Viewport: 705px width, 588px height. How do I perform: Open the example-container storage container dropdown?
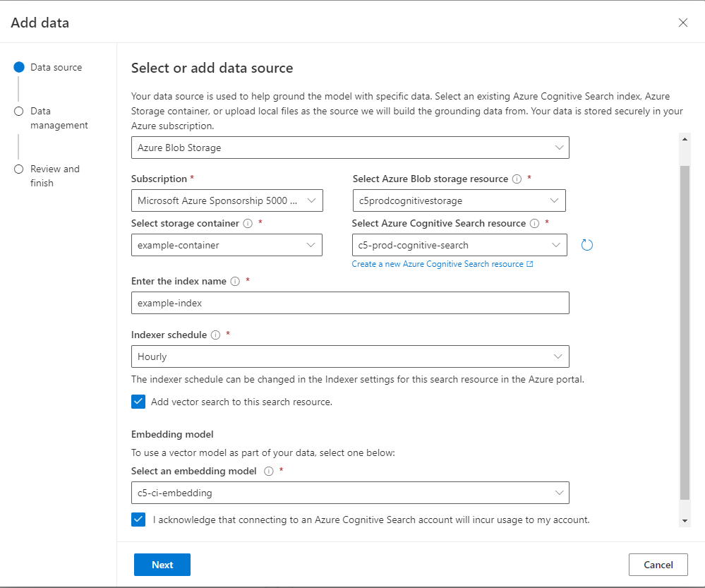pos(227,245)
